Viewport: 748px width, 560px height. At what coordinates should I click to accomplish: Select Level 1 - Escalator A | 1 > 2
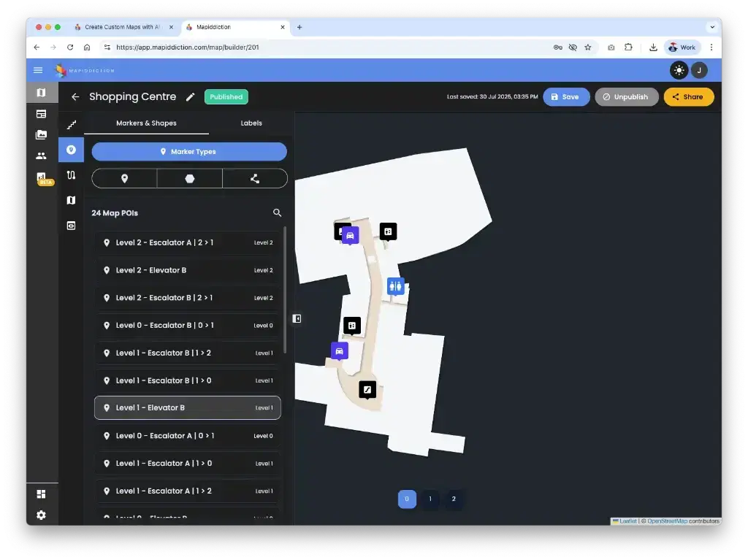click(188, 491)
